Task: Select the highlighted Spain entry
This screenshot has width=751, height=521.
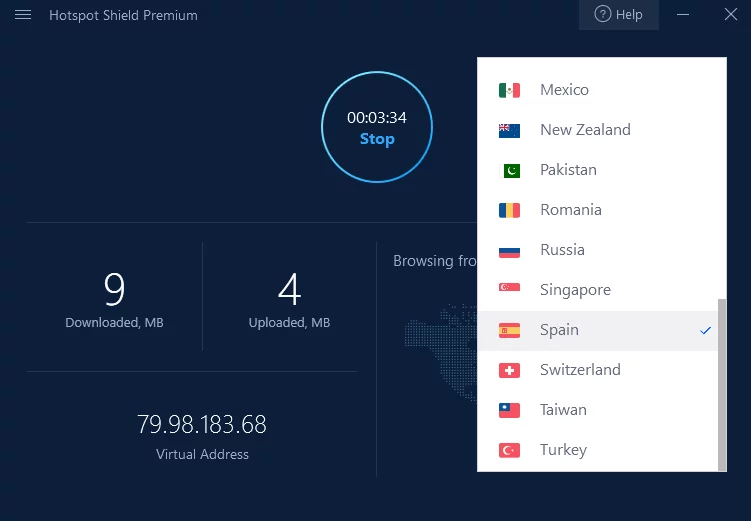Action: click(x=598, y=330)
